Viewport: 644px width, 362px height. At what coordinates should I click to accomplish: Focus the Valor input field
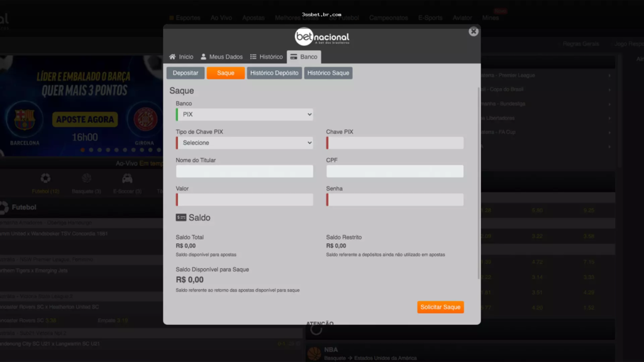pos(245,199)
